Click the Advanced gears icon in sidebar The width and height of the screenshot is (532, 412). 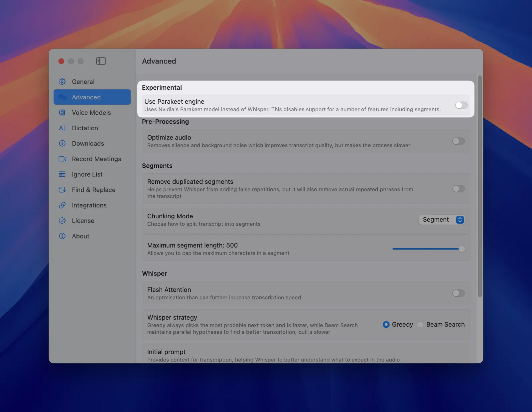(62, 97)
